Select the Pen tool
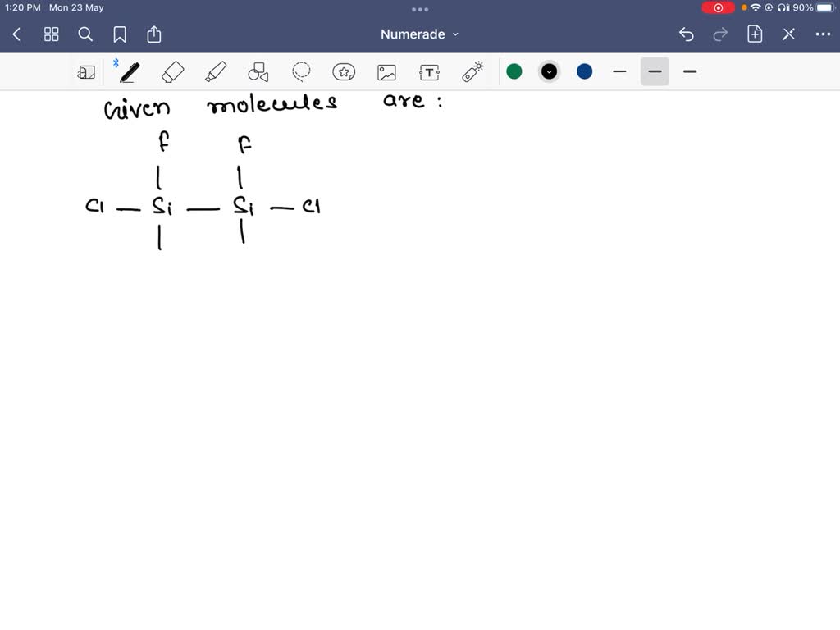Screen dimensions: 840x630 click(x=129, y=71)
